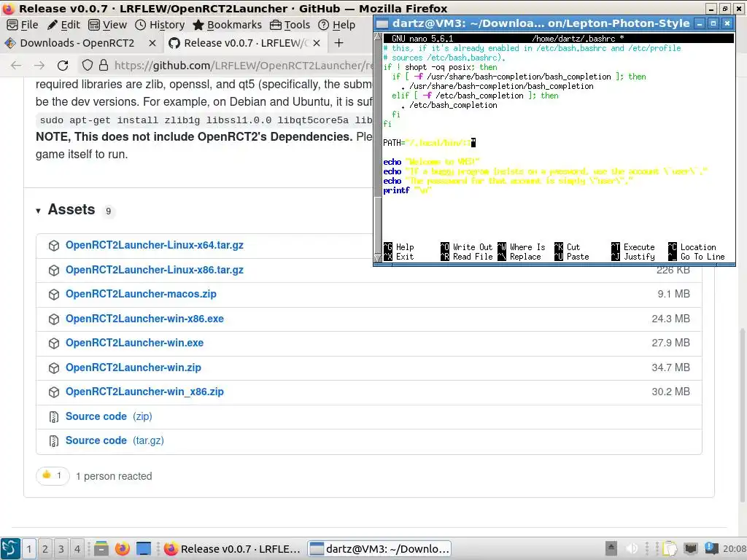Click package icon beside win-x86.exe asset
Image resolution: width=747 pixels, height=560 pixels.
[54, 319]
